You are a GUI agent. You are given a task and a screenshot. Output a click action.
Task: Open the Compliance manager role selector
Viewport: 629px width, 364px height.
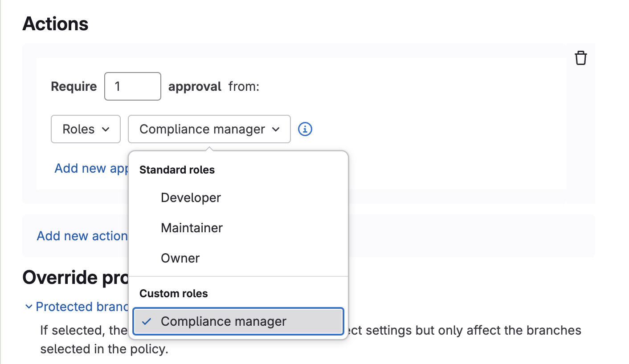(x=209, y=129)
